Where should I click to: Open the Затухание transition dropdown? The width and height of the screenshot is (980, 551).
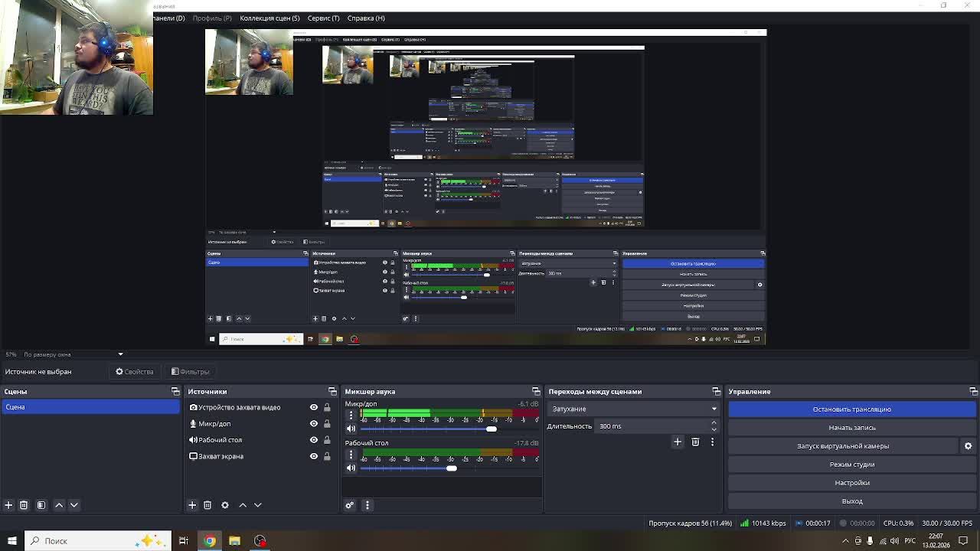(x=632, y=409)
